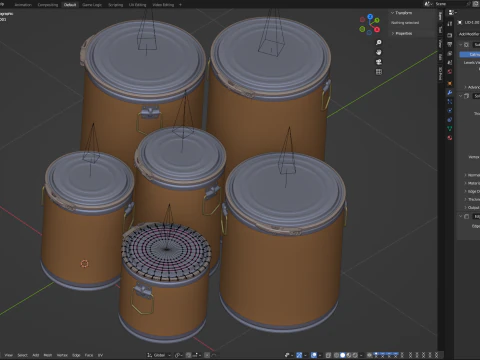Open the Game Logic workspace tab
480x360 pixels.
click(x=92, y=5)
